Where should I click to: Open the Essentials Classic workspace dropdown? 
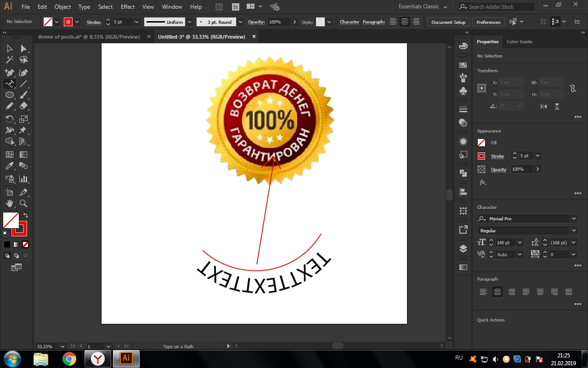click(x=423, y=6)
